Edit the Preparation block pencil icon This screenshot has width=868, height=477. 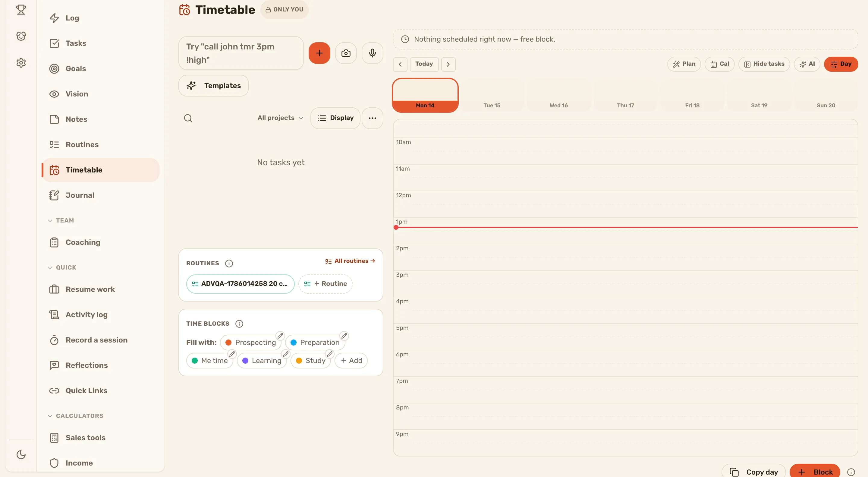coord(344,336)
